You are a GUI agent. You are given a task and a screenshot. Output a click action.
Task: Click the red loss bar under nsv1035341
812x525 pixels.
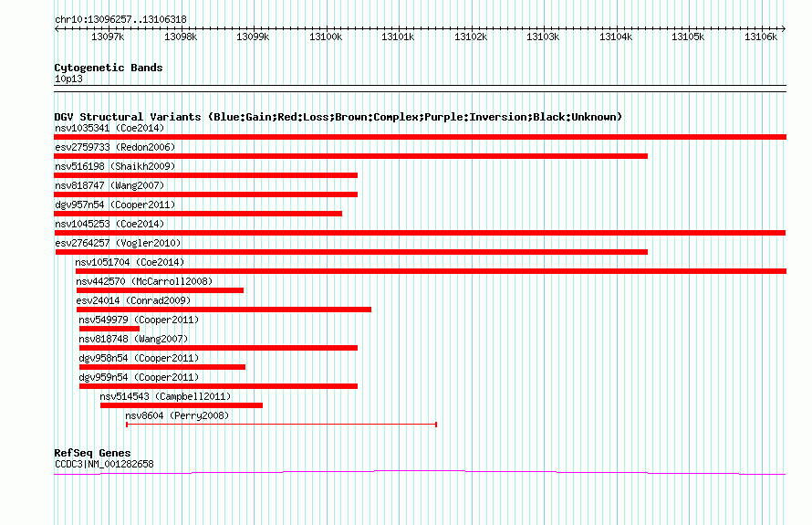[420, 137]
